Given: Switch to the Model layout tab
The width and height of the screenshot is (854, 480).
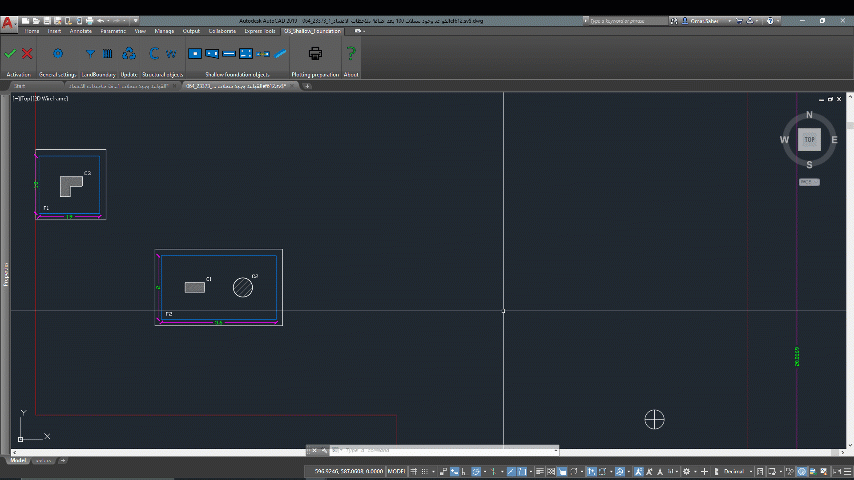Looking at the screenshot, I should coord(18,460).
